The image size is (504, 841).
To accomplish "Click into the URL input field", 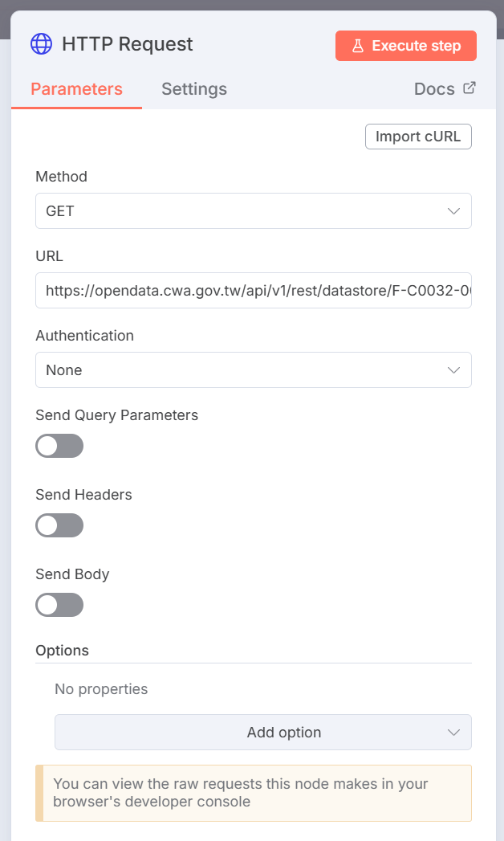I will click(x=253, y=291).
